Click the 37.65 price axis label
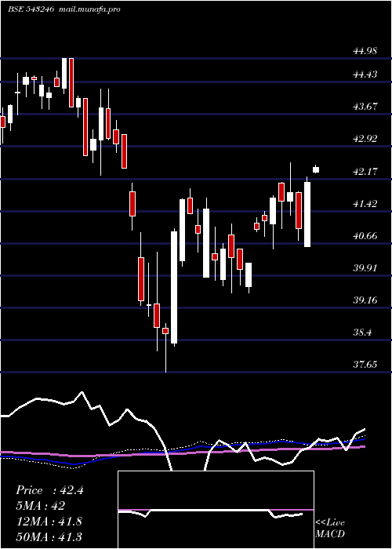Viewport: 392px width, 549px height. (365, 365)
